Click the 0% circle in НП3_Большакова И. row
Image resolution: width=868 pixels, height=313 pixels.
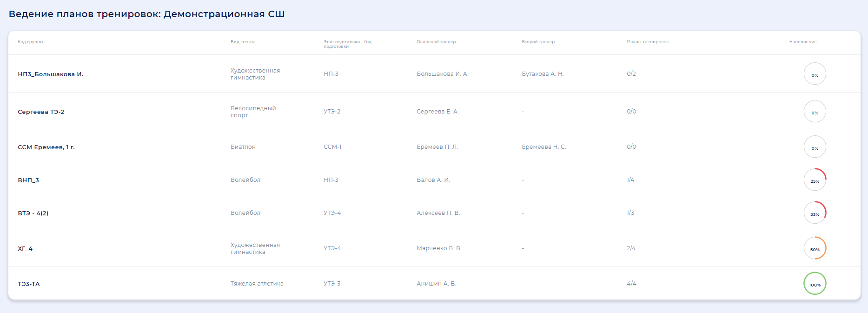[x=815, y=73]
